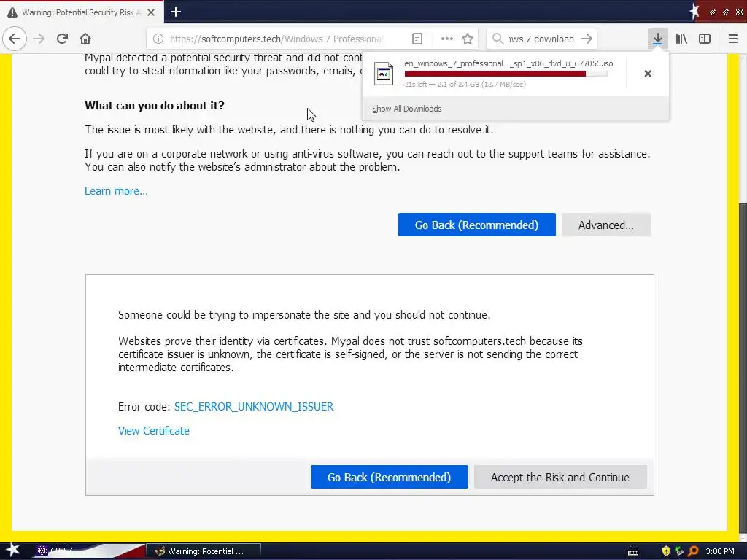Click the search magnifier icon

498,39
